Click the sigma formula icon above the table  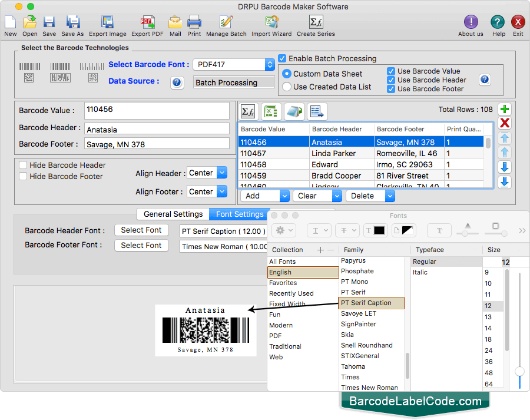pos(249,111)
